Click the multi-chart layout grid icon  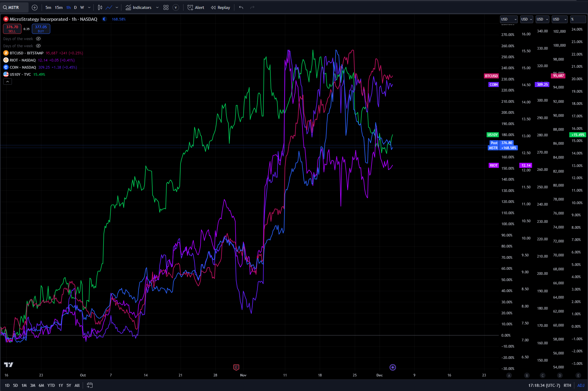(166, 7)
